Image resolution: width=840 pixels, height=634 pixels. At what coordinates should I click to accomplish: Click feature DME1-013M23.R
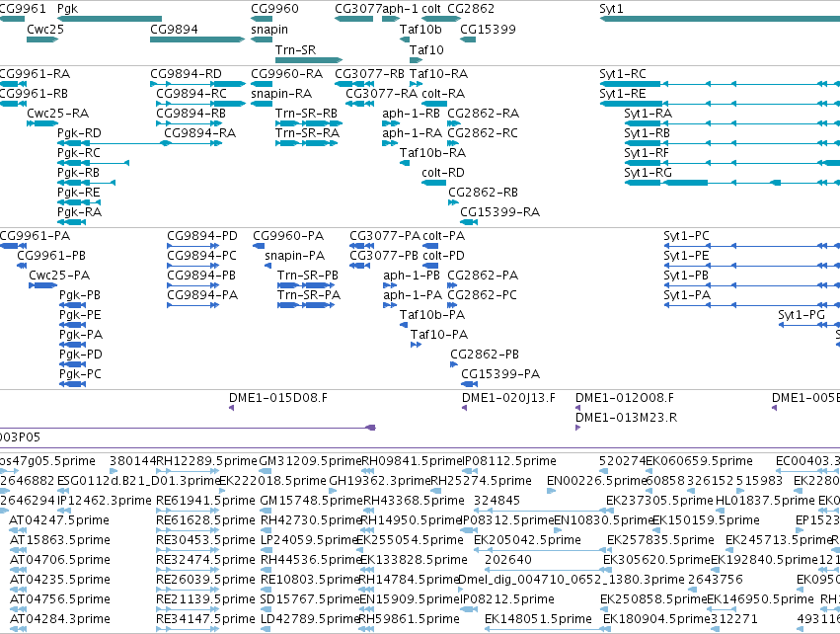point(578,428)
